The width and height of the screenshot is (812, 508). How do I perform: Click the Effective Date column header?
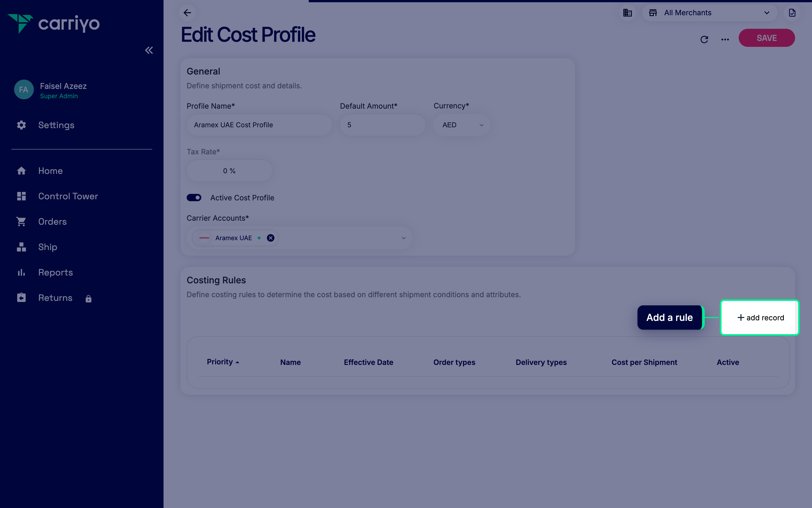369,362
